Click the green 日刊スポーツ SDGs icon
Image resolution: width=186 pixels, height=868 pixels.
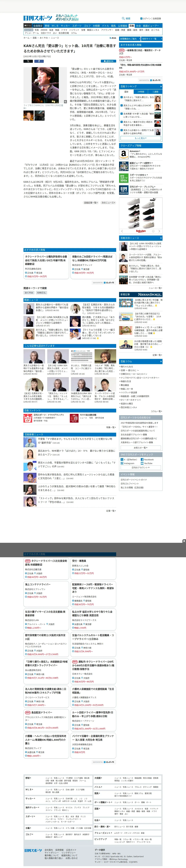tap(124, 178)
